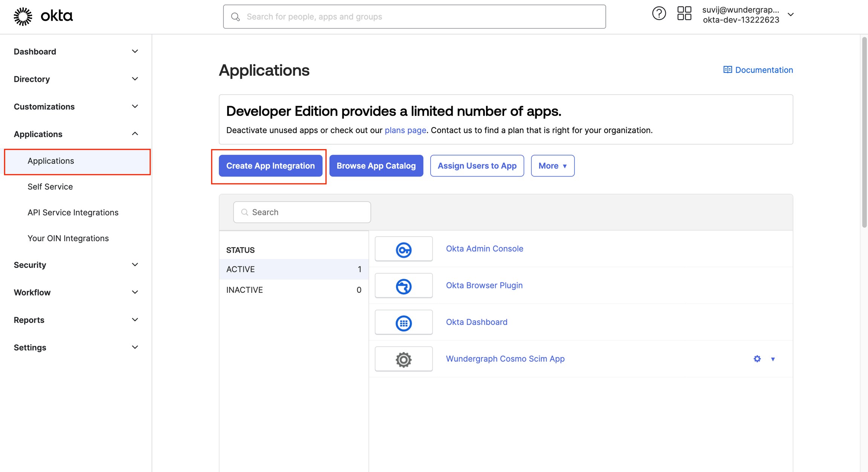Click the Okta logo
The image size is (868, 472).
pos(43,16)
